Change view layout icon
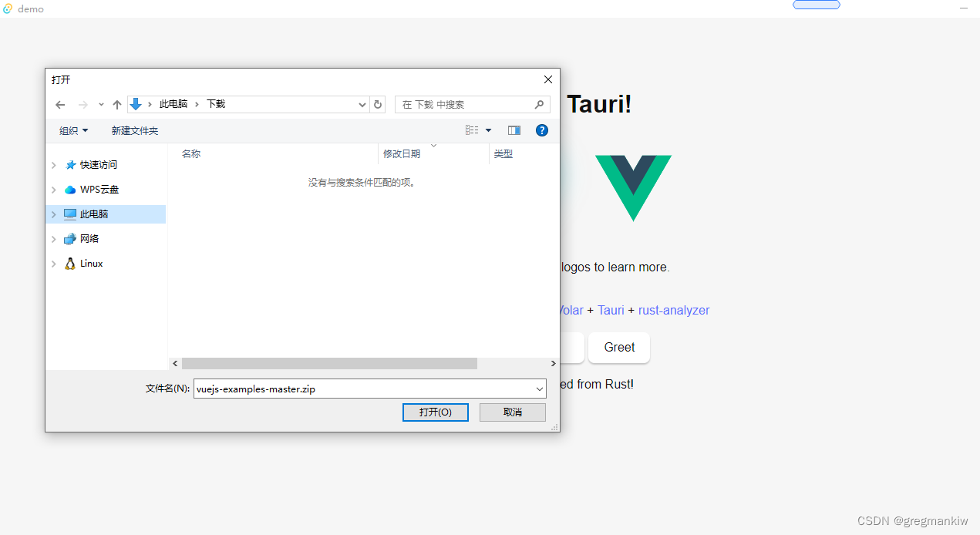Screen dimensions: 980x535 [472, 130]
